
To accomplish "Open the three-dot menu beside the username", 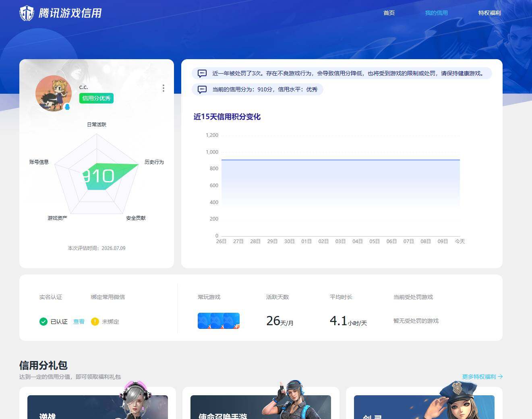I will click(x=163, y=88).
